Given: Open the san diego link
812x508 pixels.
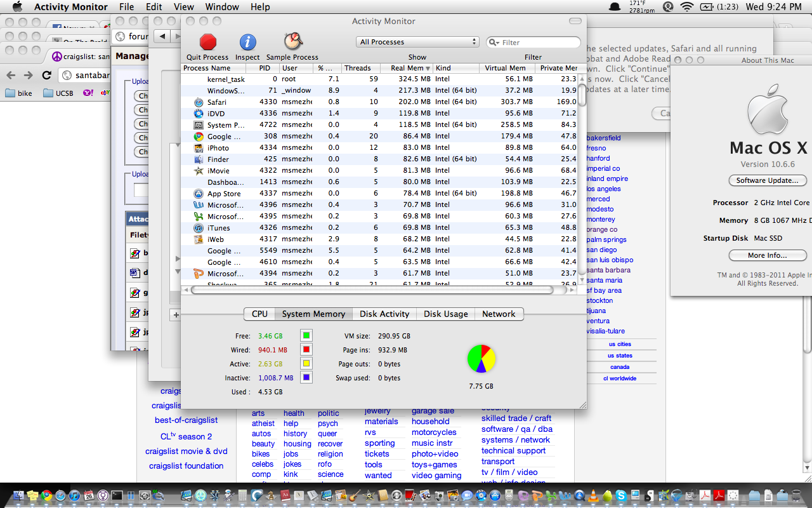Looking at the screenshot, I should [602, 250].
